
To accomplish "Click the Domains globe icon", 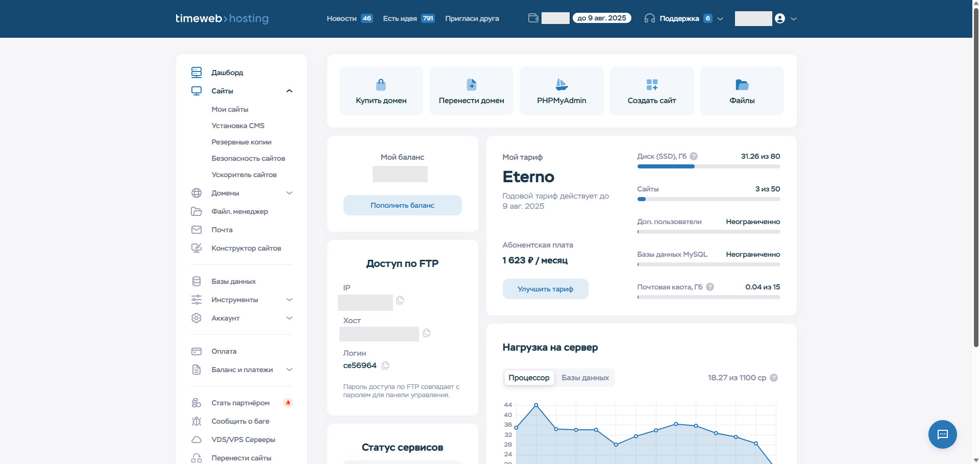I will click(197, 193).
